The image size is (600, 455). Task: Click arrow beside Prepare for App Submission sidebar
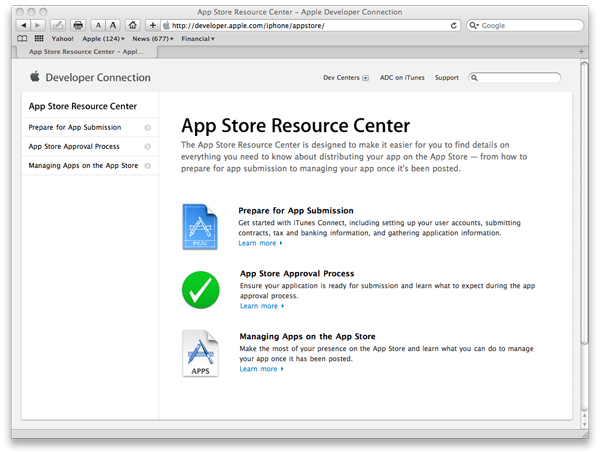(147, 127)
